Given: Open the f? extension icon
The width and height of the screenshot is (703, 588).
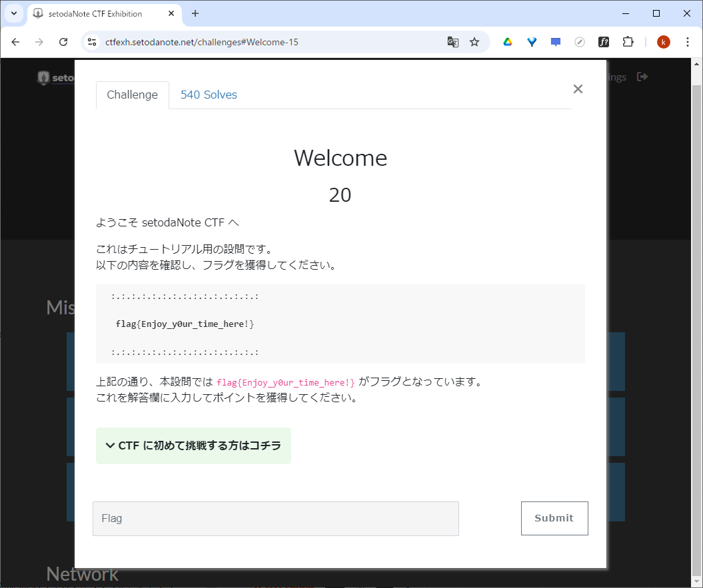Looking at the screenshot, I should pyautogui.click(x=604, y=42).
